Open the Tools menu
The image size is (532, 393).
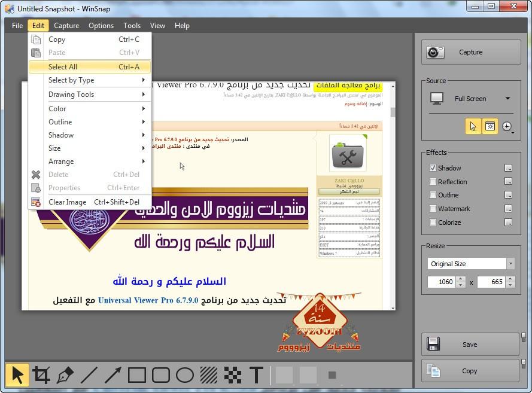tap(132, 26)
